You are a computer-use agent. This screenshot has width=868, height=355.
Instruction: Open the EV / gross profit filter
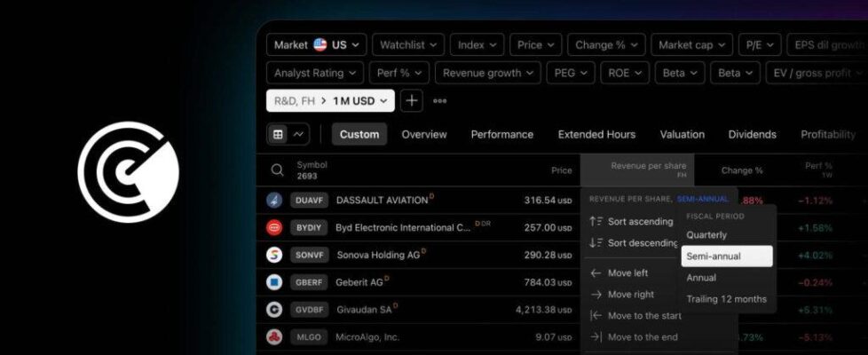tap(817, 73)
